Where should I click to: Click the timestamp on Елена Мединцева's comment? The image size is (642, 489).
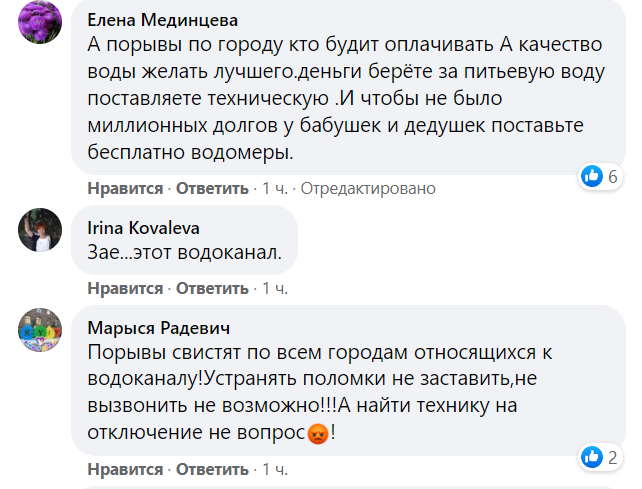[274, 188]
